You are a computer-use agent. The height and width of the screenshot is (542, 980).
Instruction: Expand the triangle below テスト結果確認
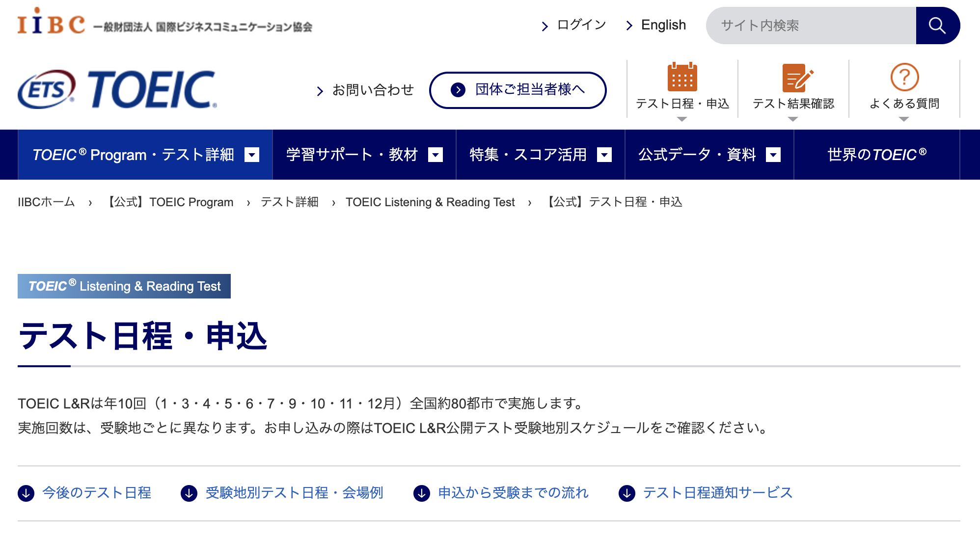[793, 119]
